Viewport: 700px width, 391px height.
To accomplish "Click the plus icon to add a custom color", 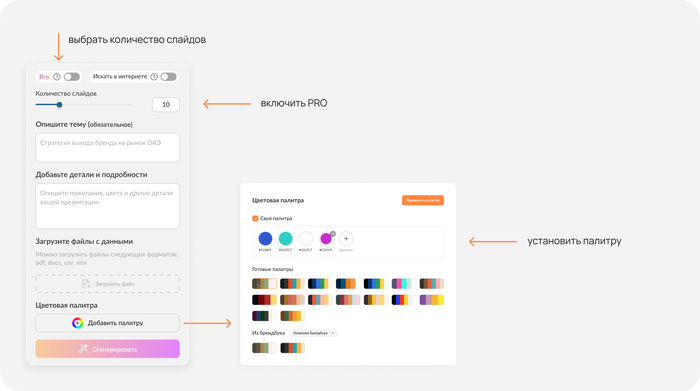I will pos(346,239).
